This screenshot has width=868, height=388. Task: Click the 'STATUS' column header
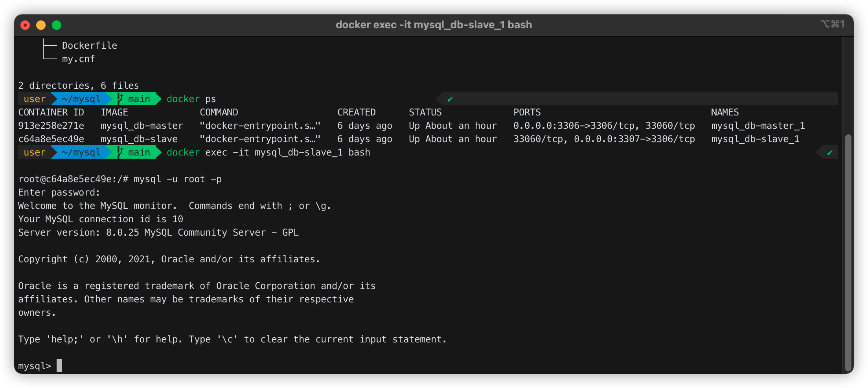(425, 112)
